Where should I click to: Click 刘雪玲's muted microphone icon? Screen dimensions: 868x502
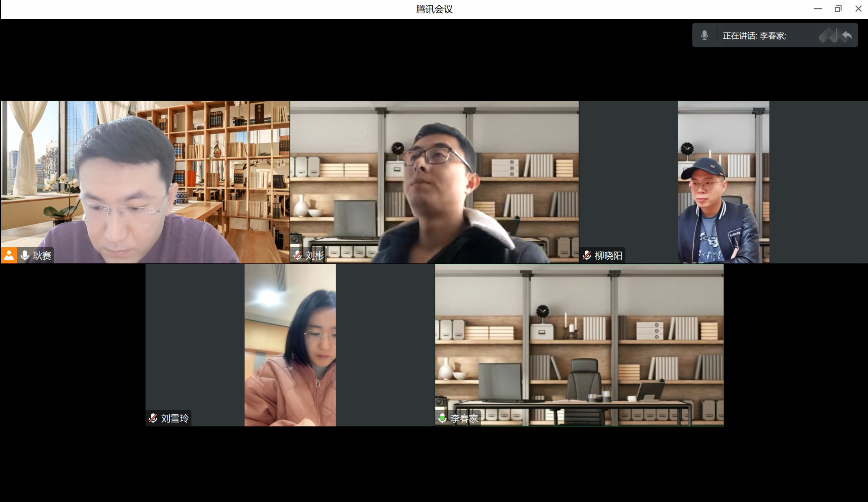(153, 418)
